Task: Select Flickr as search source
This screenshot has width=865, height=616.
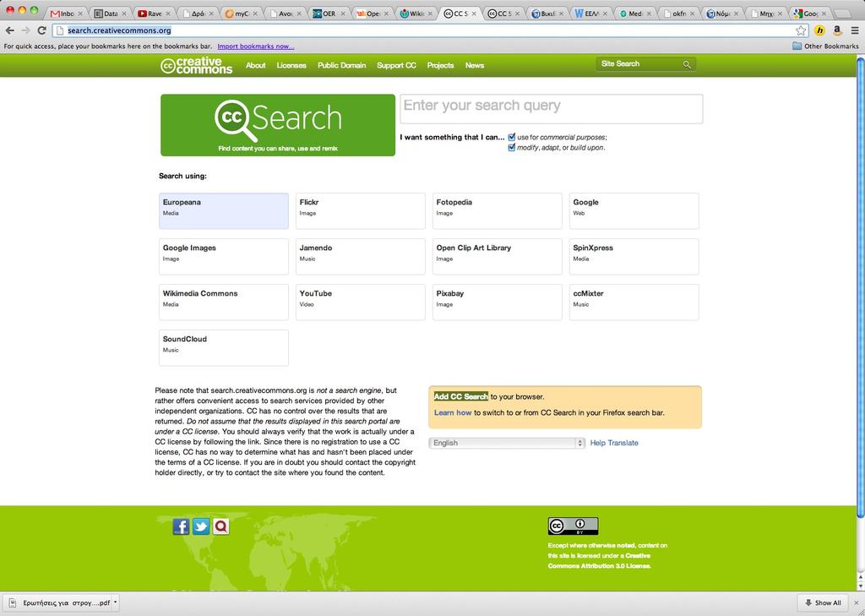Action: pos(360,211)
